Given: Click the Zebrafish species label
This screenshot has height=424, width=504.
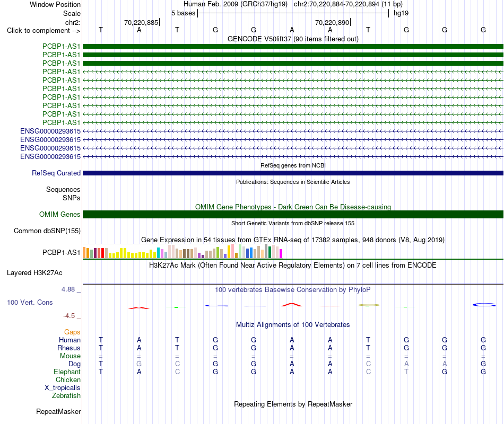Looking at the screenshot, I should pyautogui.click(x=66, y=396).
